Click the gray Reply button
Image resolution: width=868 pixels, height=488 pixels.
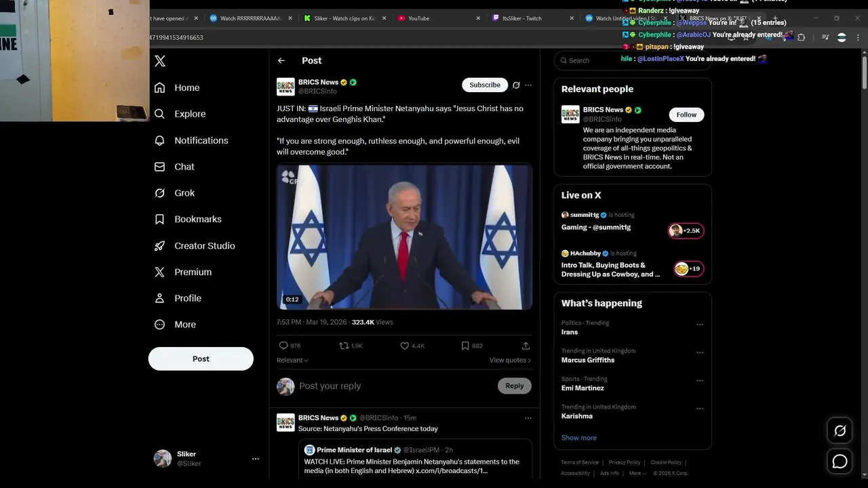click(515, 386)
